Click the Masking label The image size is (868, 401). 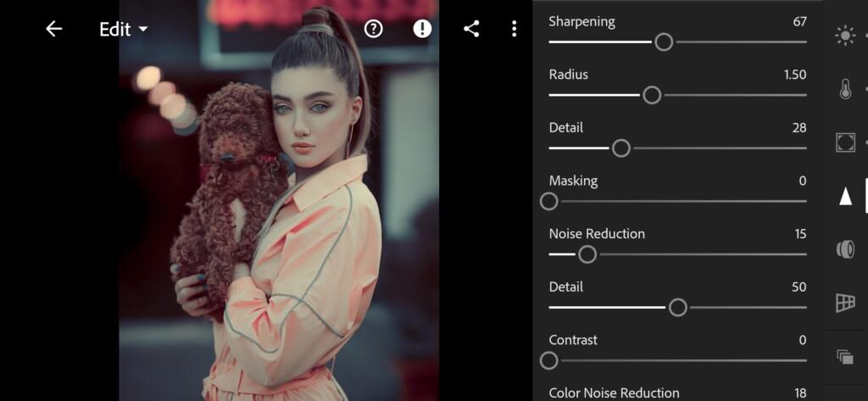click(x=573, y=181)
